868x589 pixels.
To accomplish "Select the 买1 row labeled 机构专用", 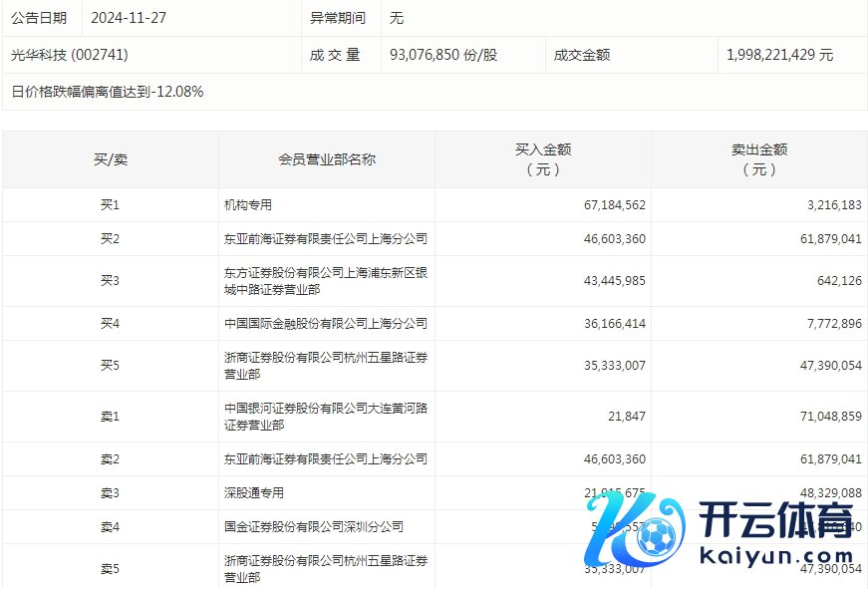I will [247, 204].
